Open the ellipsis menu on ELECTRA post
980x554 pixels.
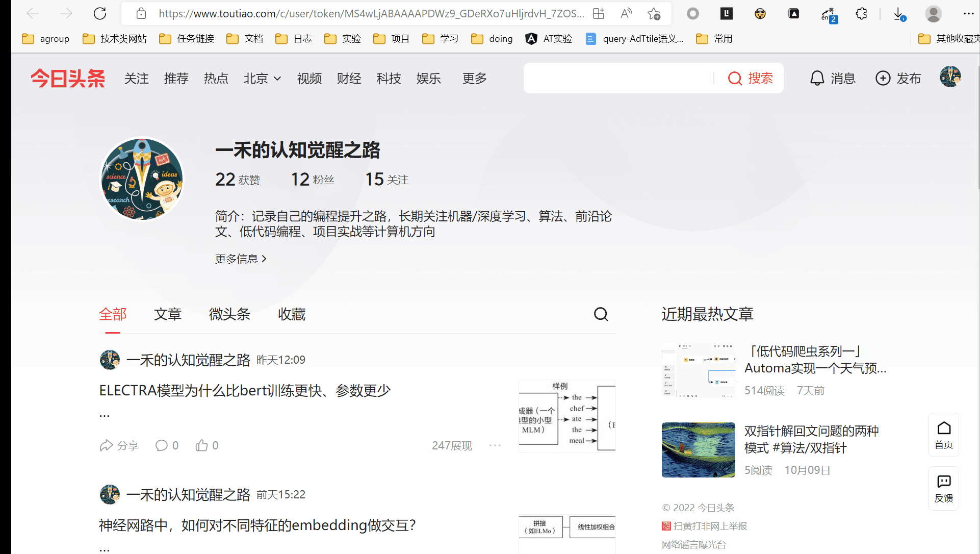click(495, 445)
